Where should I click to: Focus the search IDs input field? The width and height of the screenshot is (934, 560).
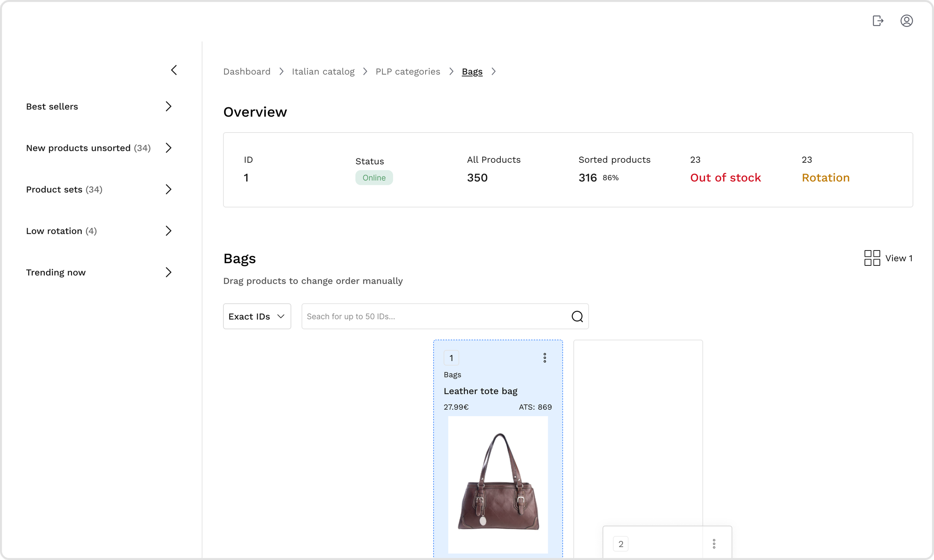pyautogui.click(x=434, y=316)
